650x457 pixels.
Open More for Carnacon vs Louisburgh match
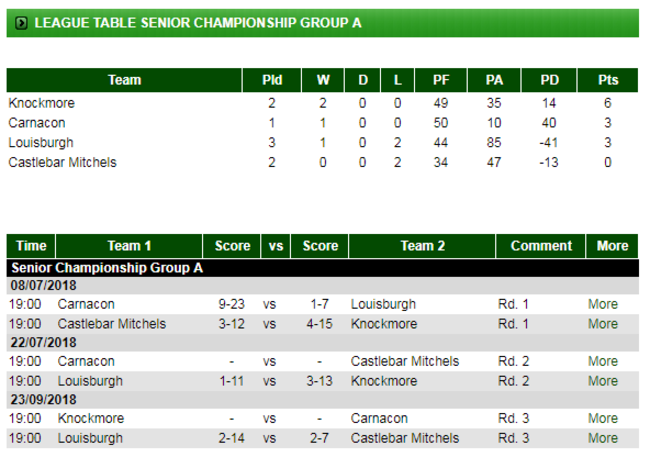(x=602, y=304)
